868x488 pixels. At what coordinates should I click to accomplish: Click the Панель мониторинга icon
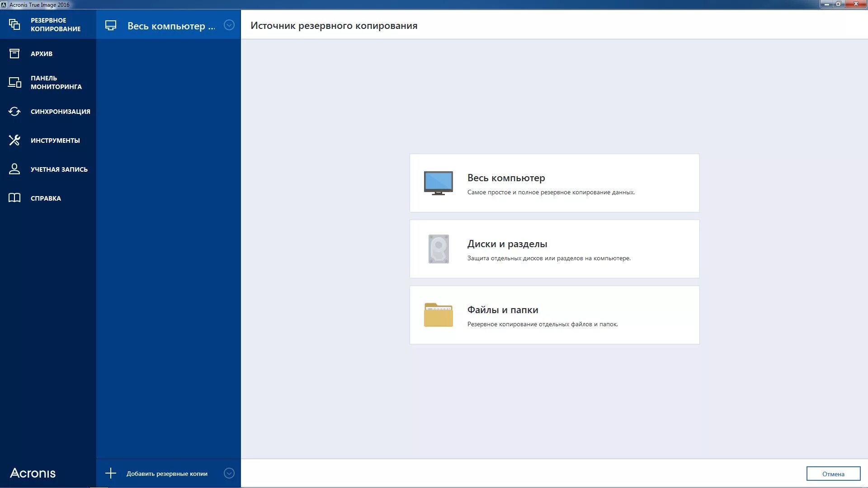pos(14,82)
